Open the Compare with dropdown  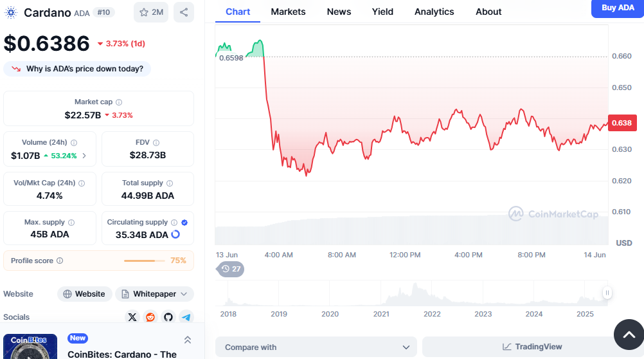(x=316, y=347)
